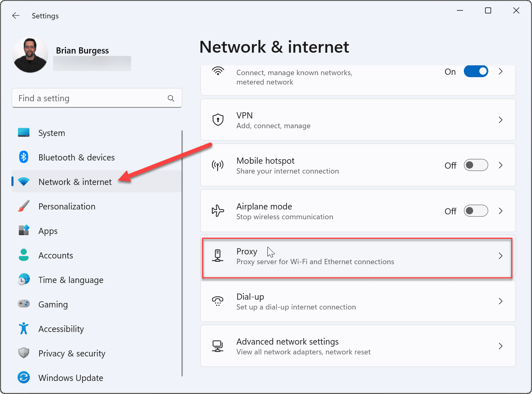Open Airplane mode settings
Screen dimensions: 532x394
(x=358, y=211)
